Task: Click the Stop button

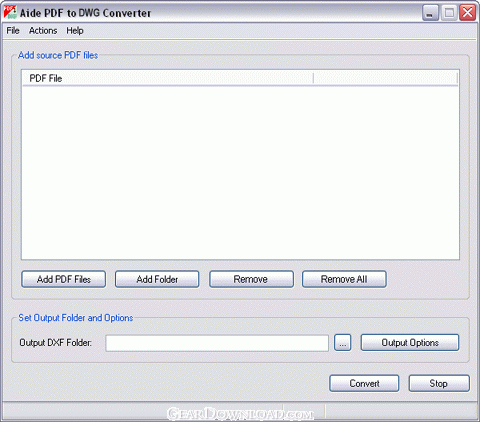Action: point(439,383)
